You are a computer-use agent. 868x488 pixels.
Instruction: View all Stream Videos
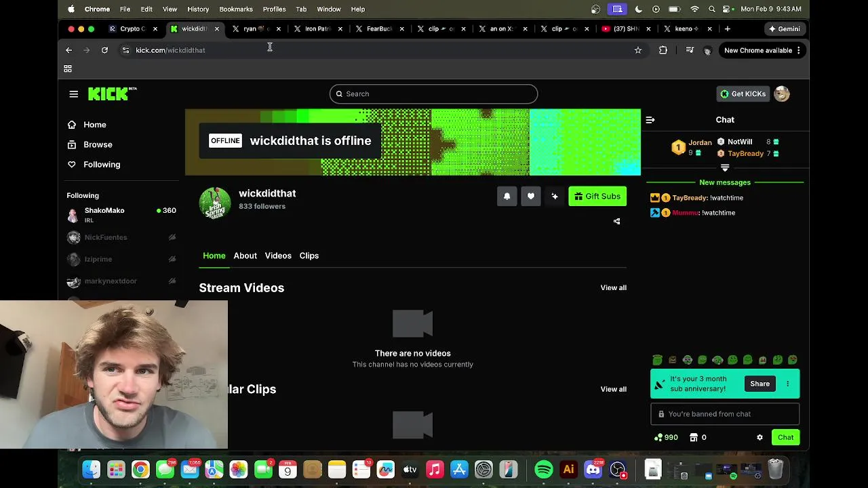pos(613,288)
